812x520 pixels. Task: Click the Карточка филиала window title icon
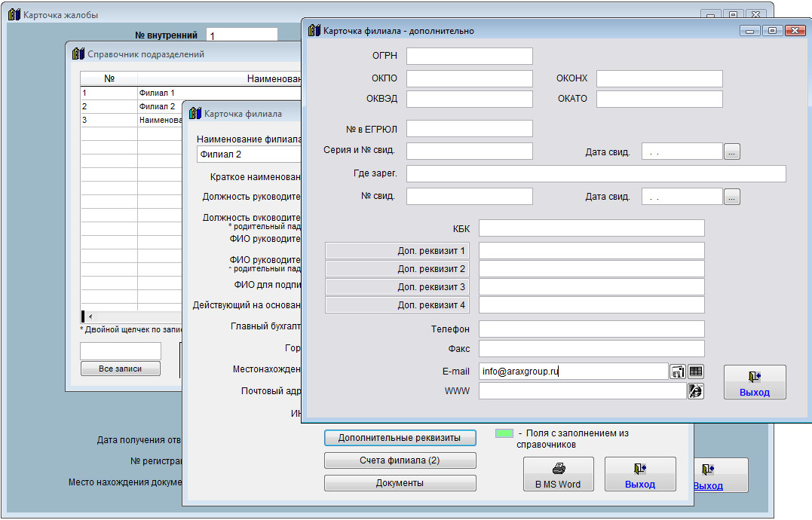pyautogui.click(x=195, y=113)
